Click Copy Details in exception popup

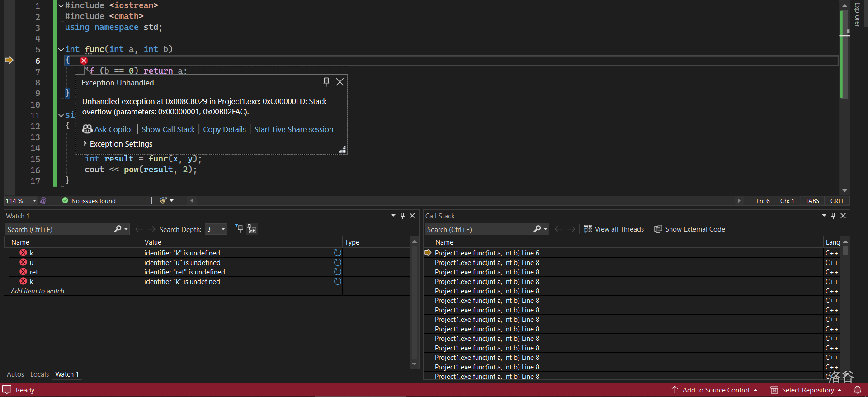click(x=224, y=129)
